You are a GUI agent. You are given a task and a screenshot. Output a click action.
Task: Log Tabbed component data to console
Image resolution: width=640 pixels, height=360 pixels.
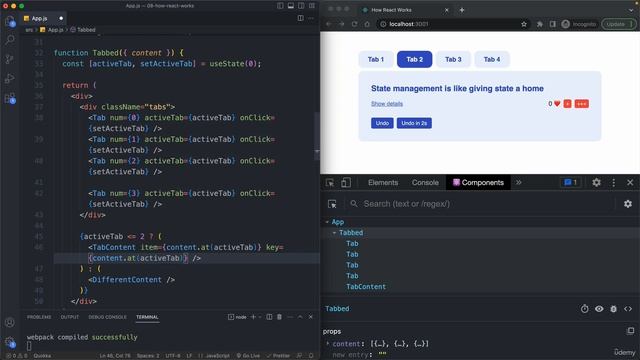613,309
